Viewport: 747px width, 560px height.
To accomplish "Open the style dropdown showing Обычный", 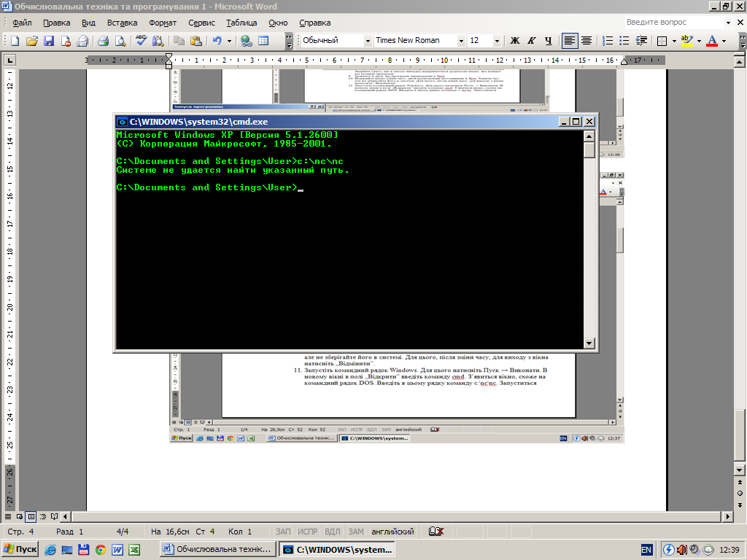I will coord(368,42).
